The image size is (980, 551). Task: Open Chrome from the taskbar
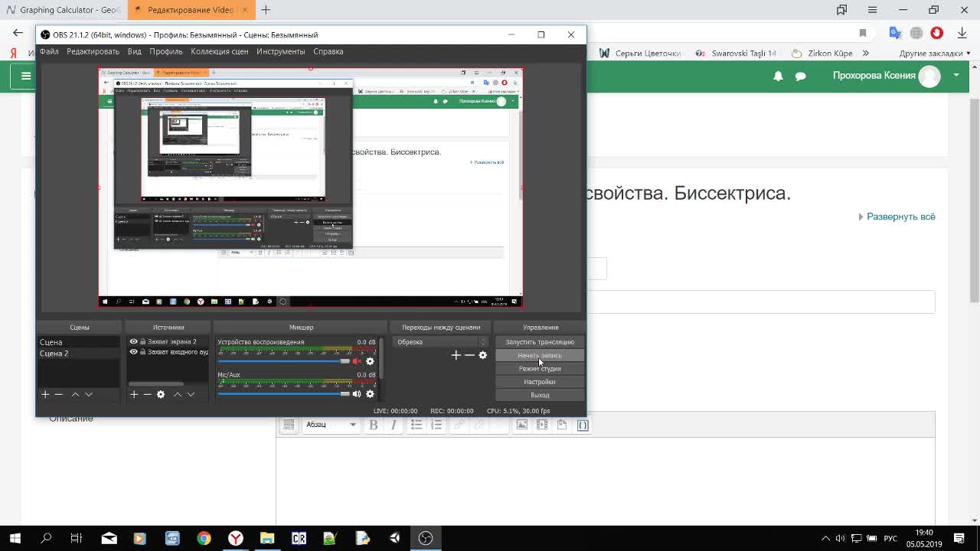pos(204,538)
